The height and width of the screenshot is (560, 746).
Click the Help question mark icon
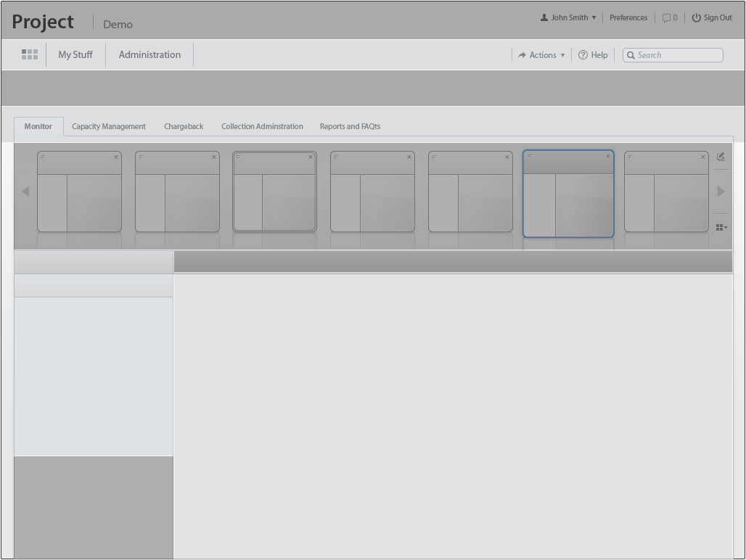583,55
